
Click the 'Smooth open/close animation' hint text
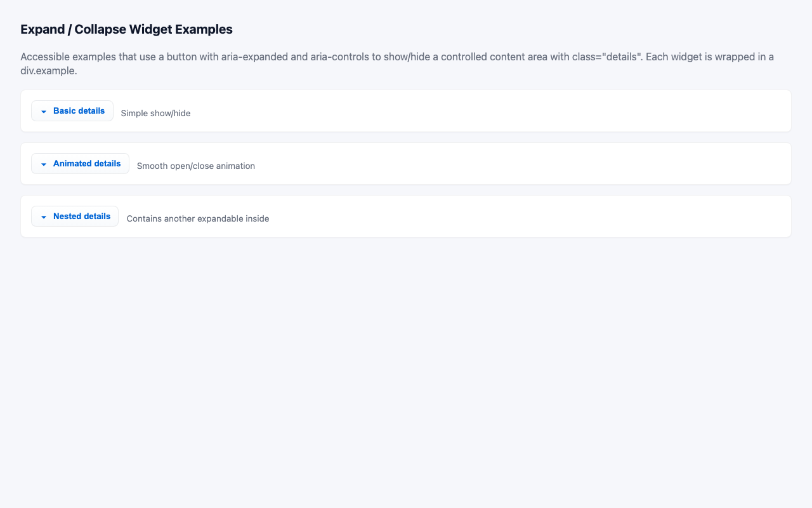195,166
